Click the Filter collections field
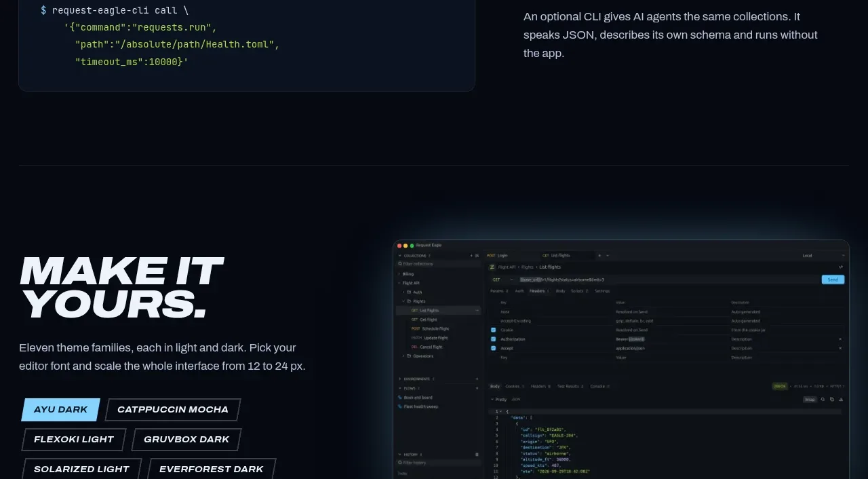 (438, 264)
